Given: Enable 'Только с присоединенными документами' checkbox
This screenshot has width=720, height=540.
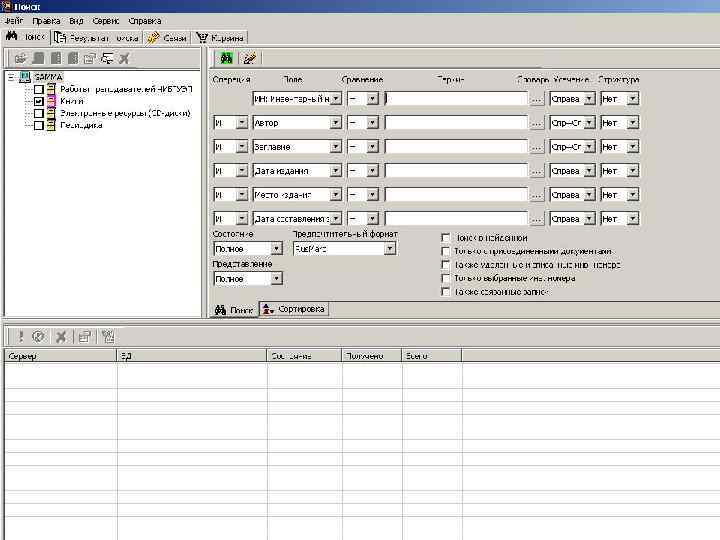Looking at the screenshot, I should pos(445,251).
